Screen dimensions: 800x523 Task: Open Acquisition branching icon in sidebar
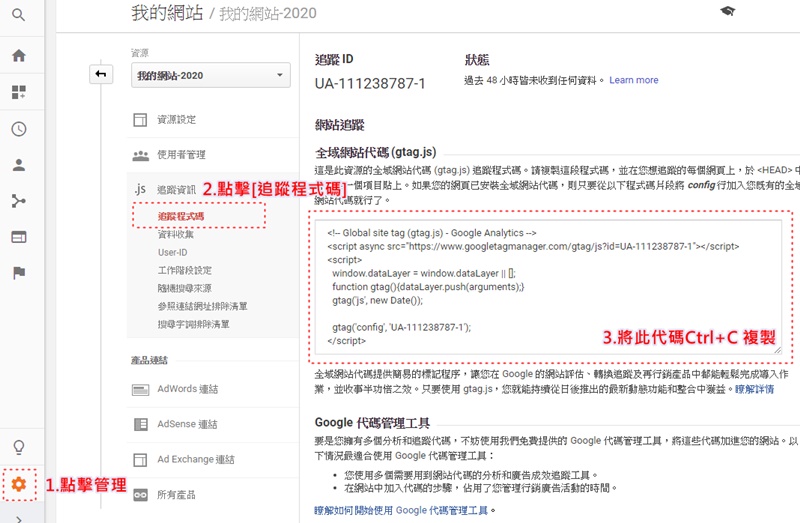pos(19,201)
